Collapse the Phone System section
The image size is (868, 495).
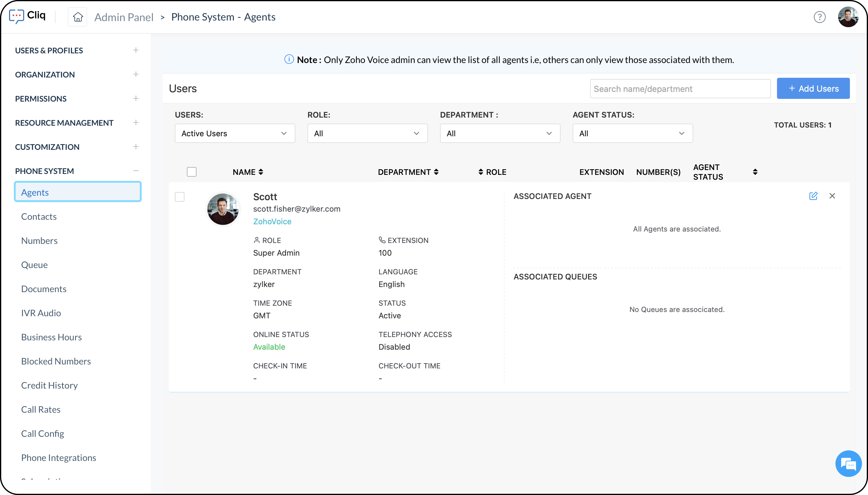pos(136,171)
